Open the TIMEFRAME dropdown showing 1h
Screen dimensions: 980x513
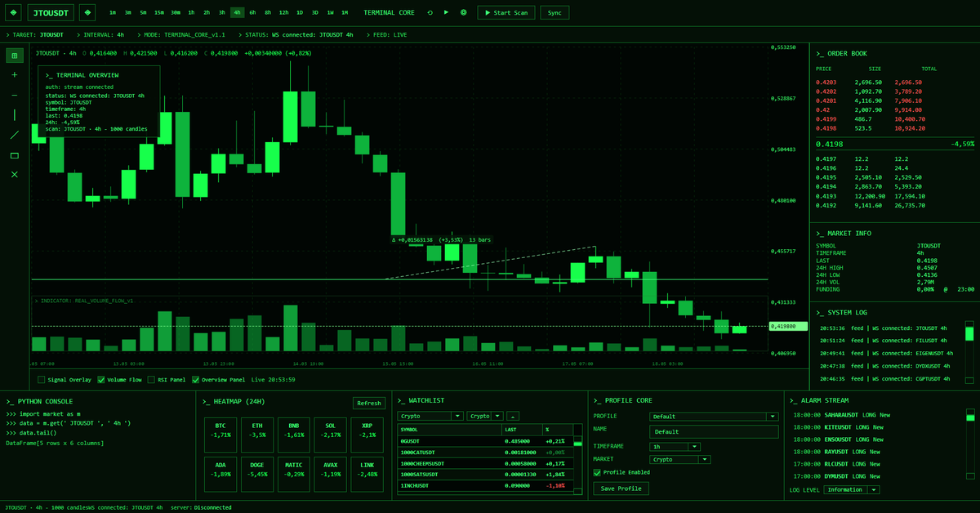tap(675, 447)
